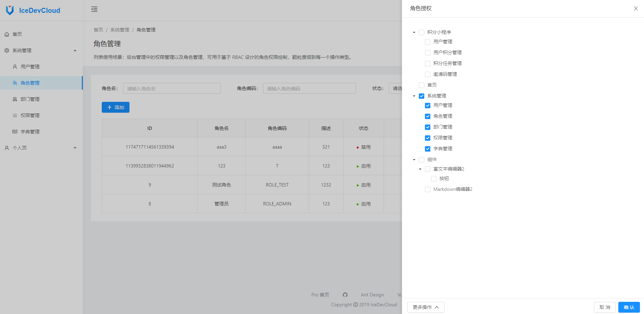
Task: Check the 用户积分管理 checkbox
Action: [x=428, y=53]
